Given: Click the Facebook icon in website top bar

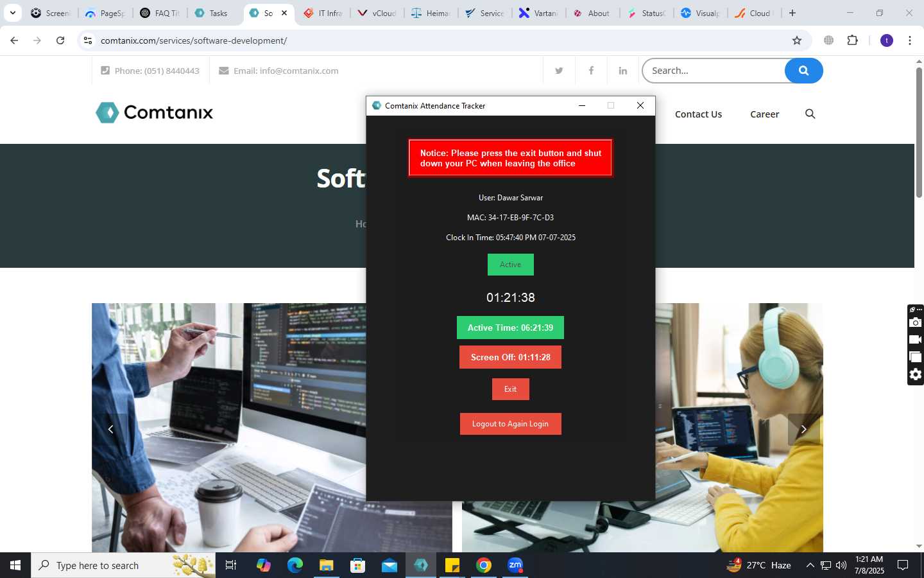Looking at the screenshot, I should pyautogui.click(x=591, y=71).
